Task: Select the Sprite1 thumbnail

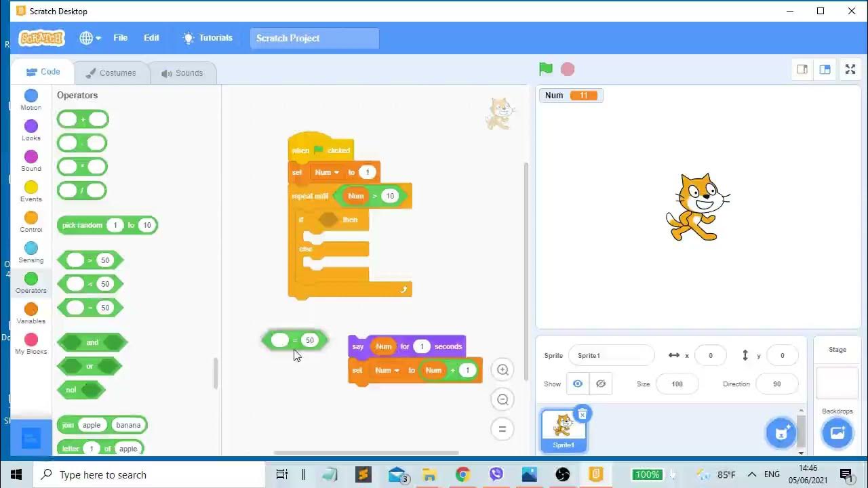Action: pyautogui.click(x=564, y=431)
